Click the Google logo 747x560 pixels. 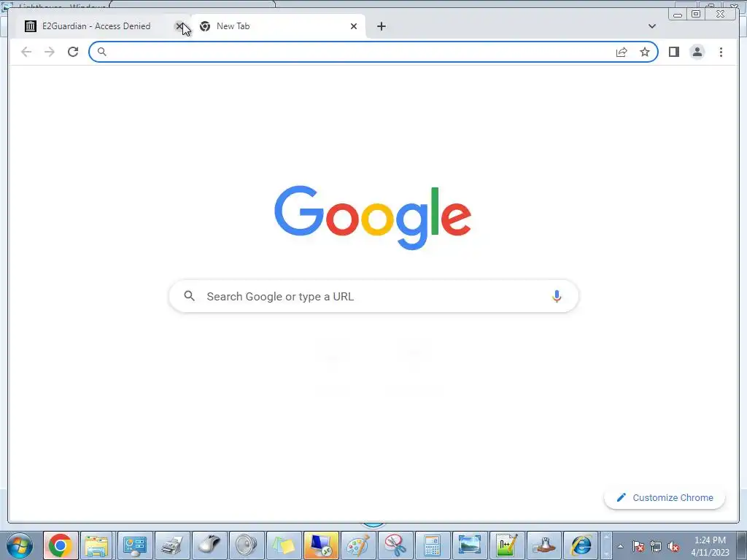(x=373, y=217)
